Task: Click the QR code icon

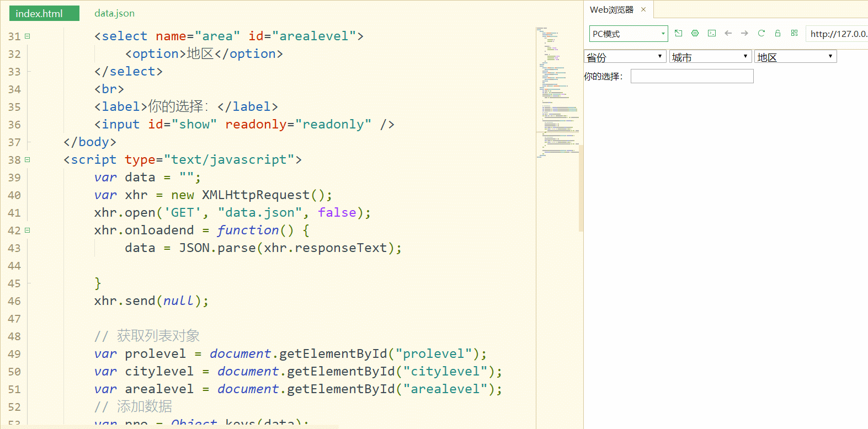Action: click(x=794, y=33)
